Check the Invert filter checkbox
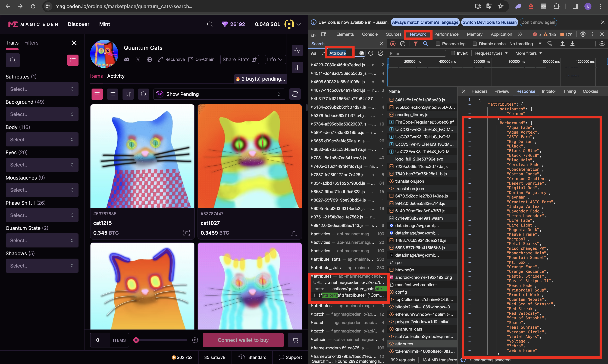608x364 pixels. (x=453, y=53)
